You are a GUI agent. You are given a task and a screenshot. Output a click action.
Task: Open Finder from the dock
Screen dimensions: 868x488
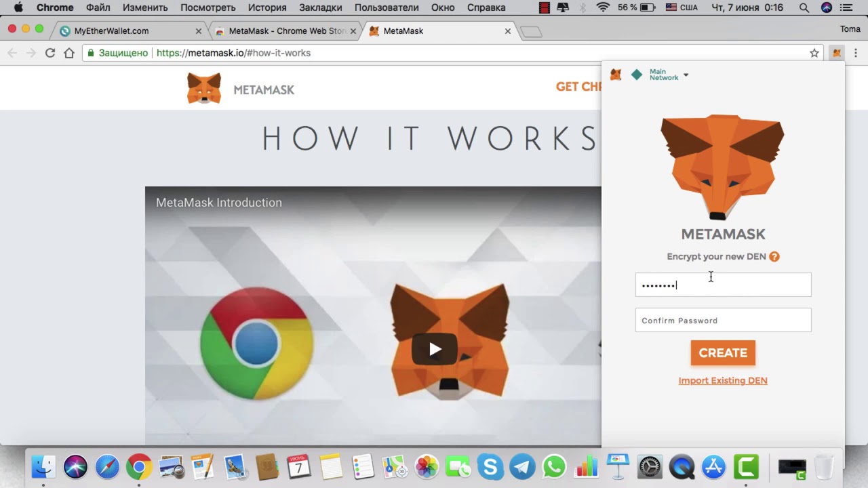(43, 467)
